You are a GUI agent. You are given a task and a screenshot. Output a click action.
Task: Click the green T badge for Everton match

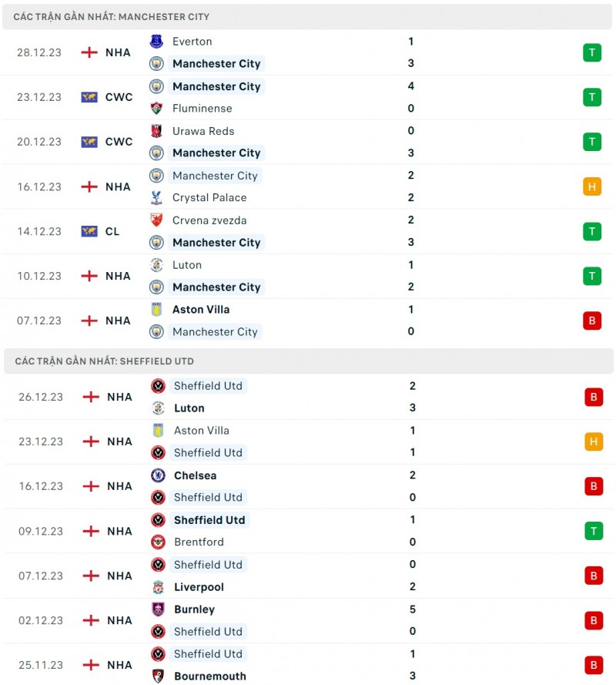[592, 52]
